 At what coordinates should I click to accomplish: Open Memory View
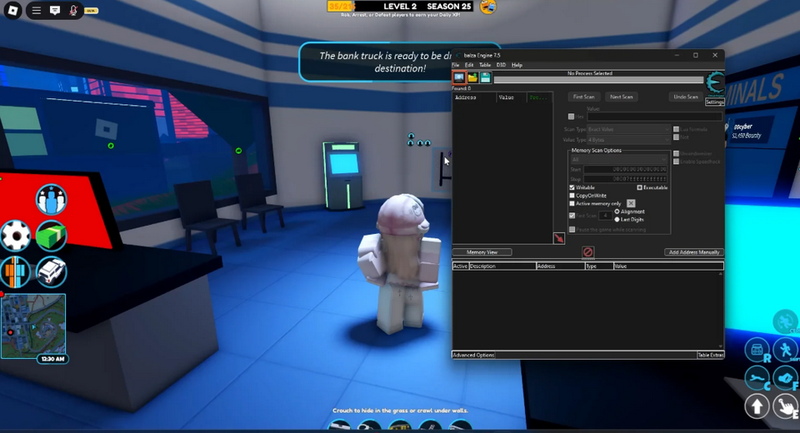click(x=482, y=252)
